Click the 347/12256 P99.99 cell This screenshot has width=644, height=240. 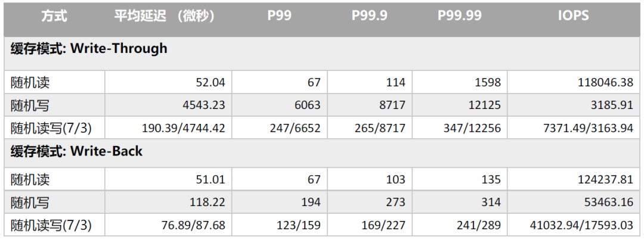(x=460, y=128)
